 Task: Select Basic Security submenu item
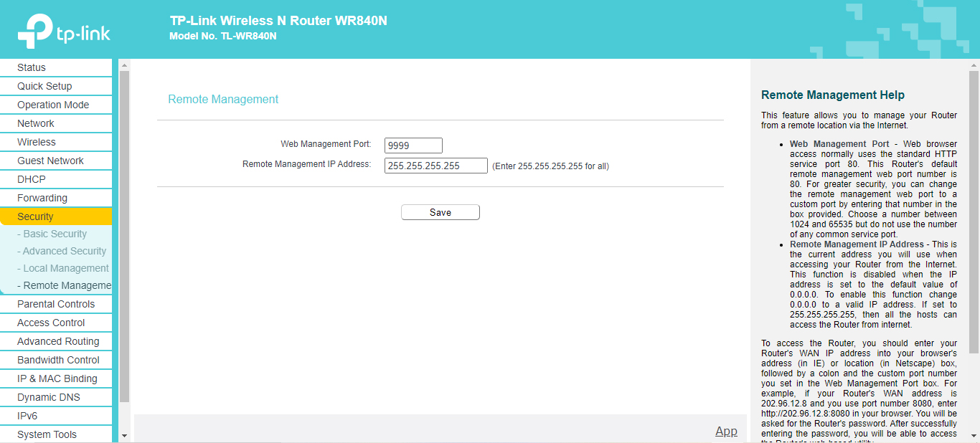[55, 234]
